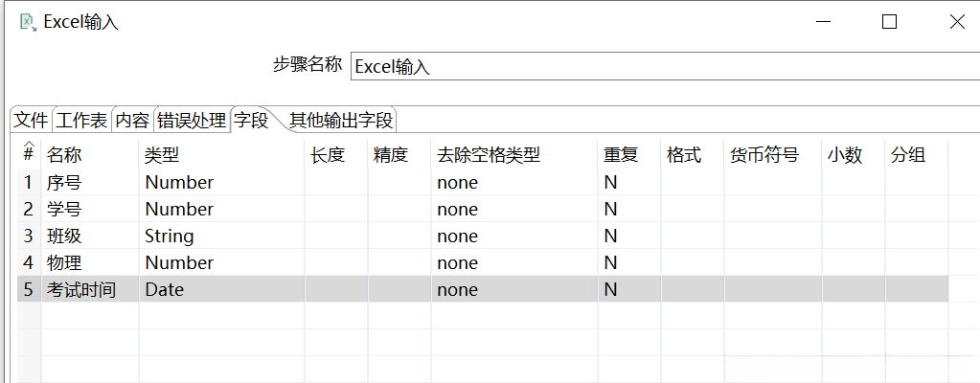Click the 去除空格类型 column header
This screenshot has height=383, width=980.
[489, 155]
